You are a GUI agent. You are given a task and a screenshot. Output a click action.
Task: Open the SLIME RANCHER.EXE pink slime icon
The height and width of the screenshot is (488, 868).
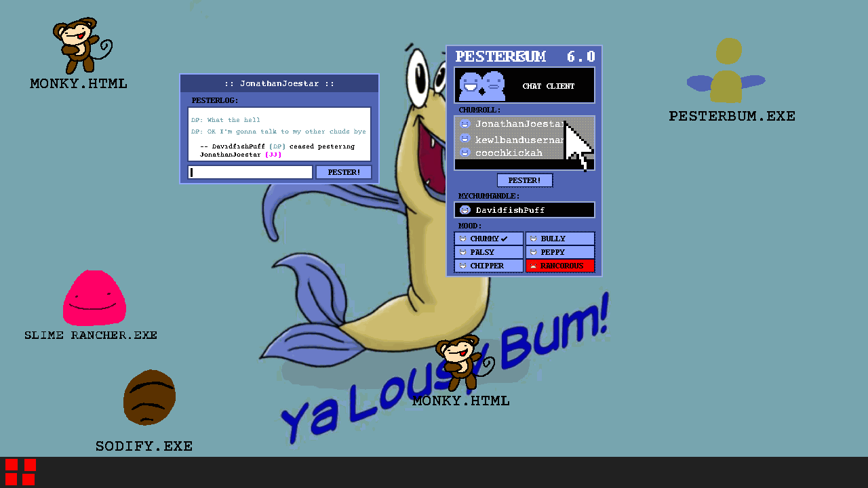[94, 298]
